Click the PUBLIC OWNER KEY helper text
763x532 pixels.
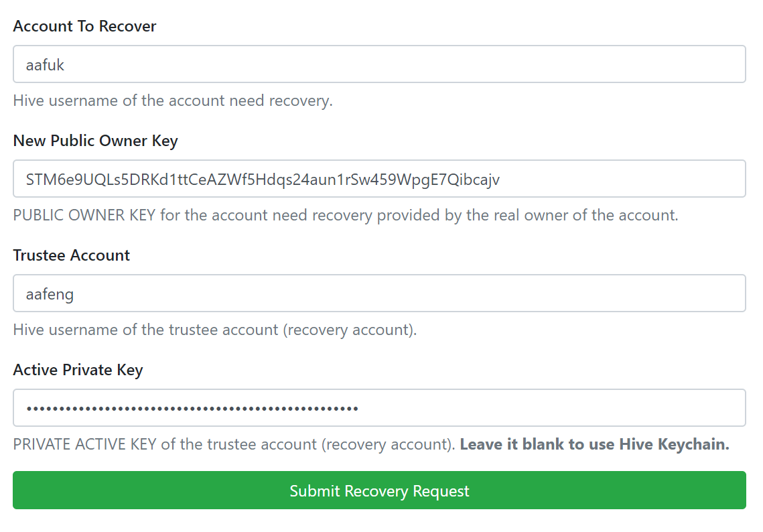pyautogui.click(x=346, y=215)
